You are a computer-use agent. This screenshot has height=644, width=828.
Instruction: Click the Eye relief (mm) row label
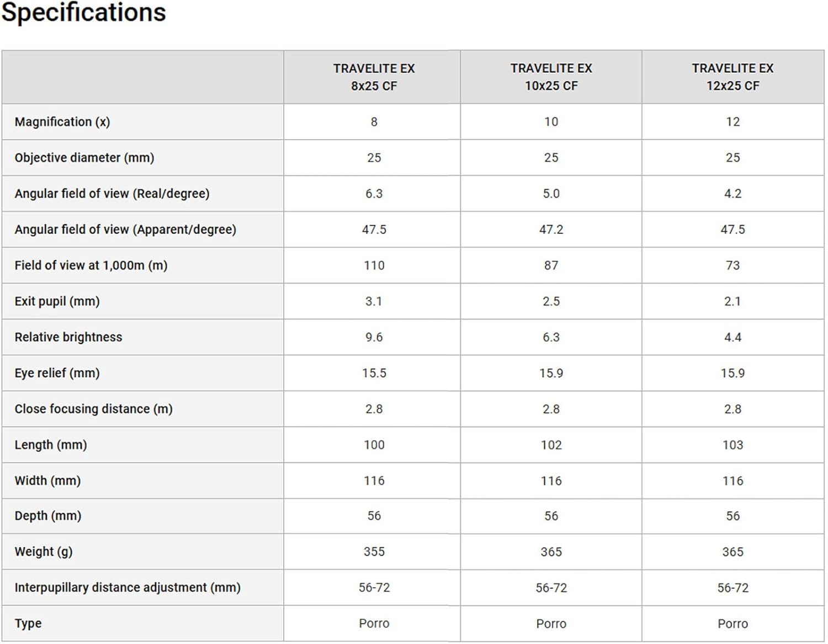coord(57,373)
